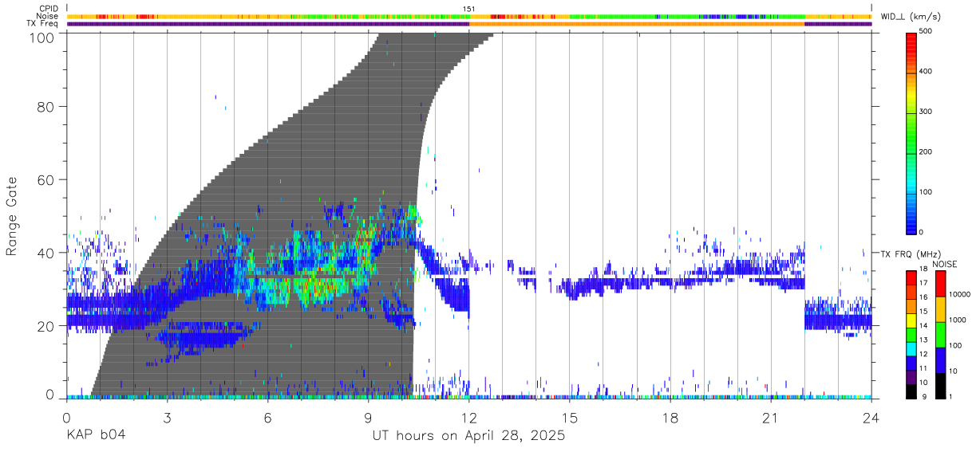Viewport: 980px width, 452px height.
Task: Click the 21 UT hour tick label
Action: click(771, 418)
